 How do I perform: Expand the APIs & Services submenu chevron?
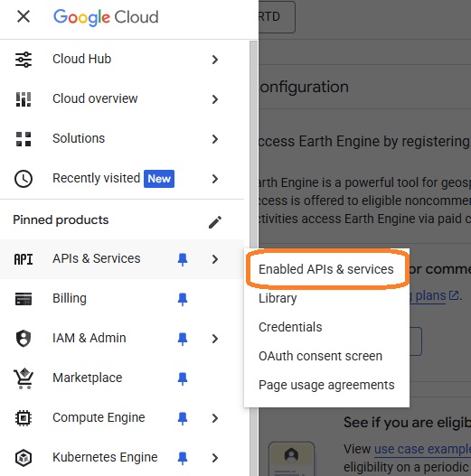215,259
